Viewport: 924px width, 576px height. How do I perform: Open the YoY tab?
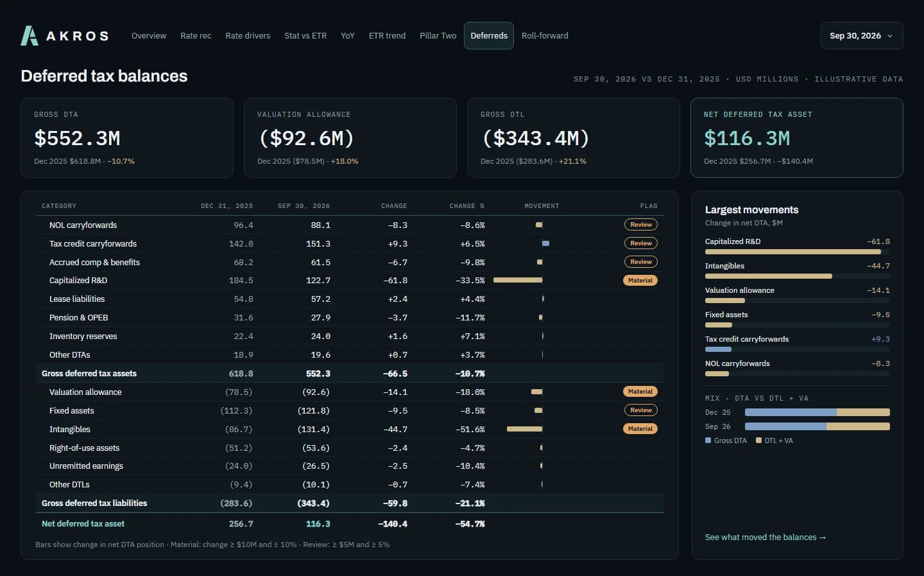(348, 36)
